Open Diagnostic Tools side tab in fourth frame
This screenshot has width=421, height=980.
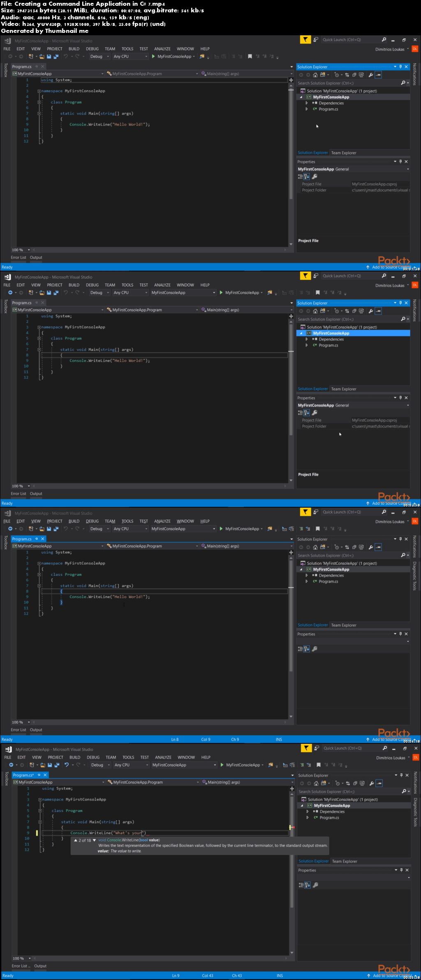(416, 812)
